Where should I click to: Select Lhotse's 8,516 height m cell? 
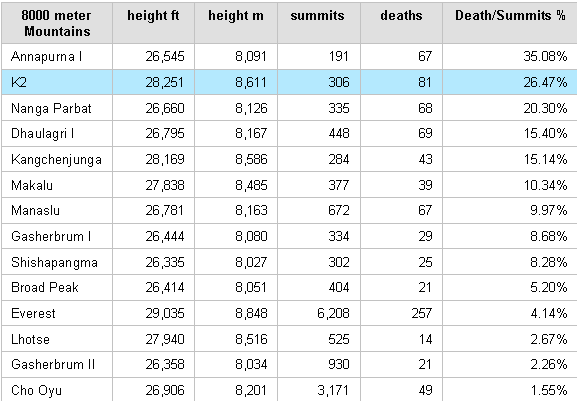click(x=236, y=339)
